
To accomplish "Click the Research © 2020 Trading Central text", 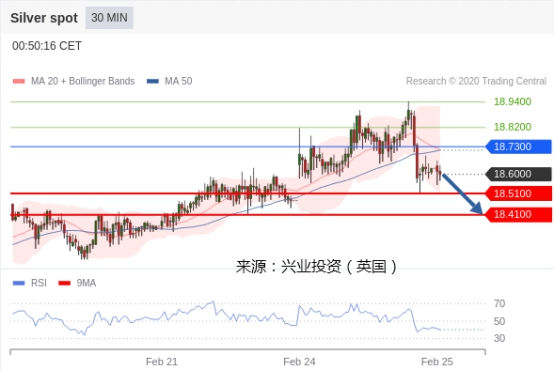I will (x=476, y=81).
